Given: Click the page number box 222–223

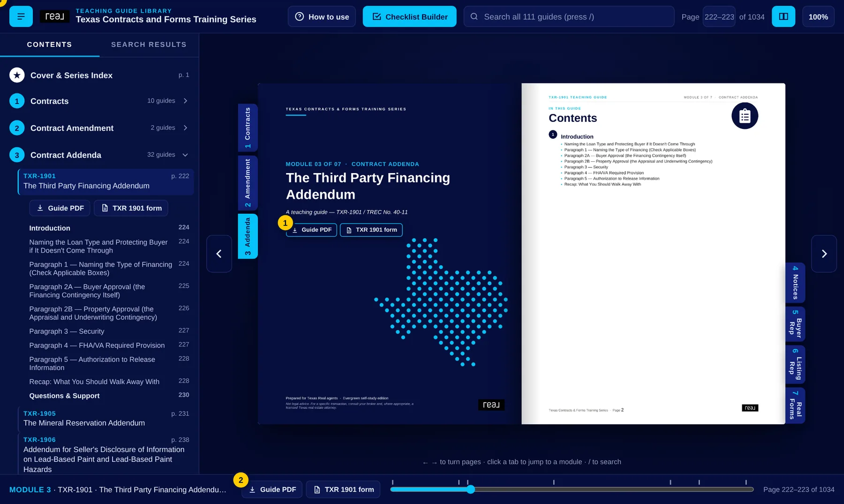Looking at the screenshot, I should coord(719,17).
